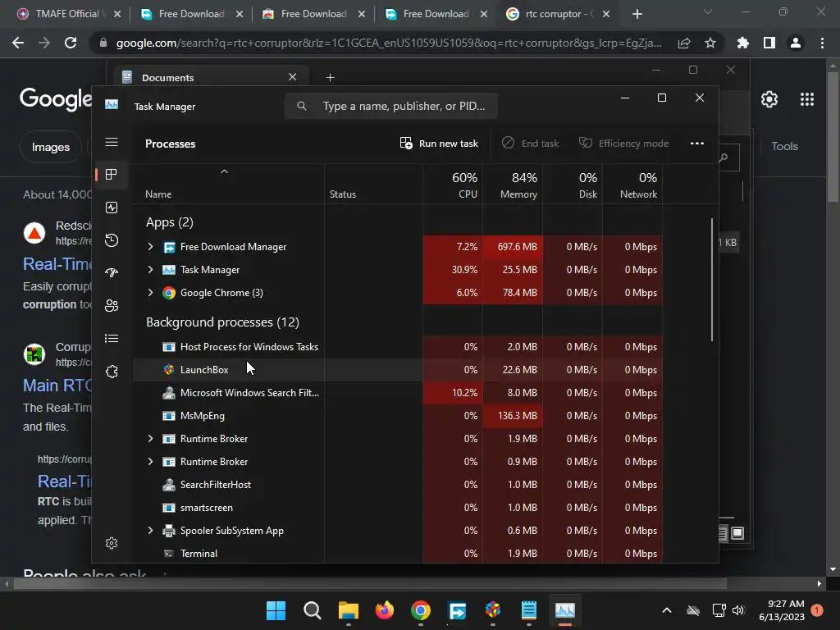Switch to TMAFE Official Chrome tab
This screenshot has width=840, height=630.
[69, 14]
